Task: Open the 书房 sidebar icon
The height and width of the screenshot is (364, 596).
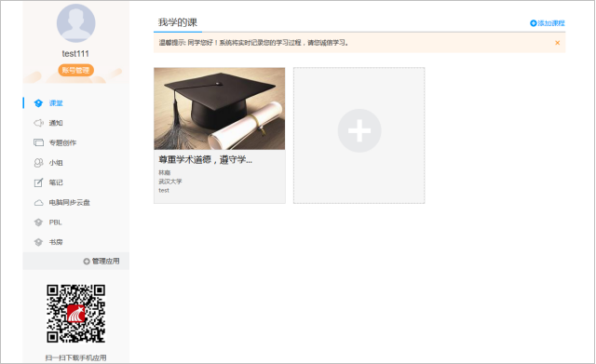Action: coord(38,242)
